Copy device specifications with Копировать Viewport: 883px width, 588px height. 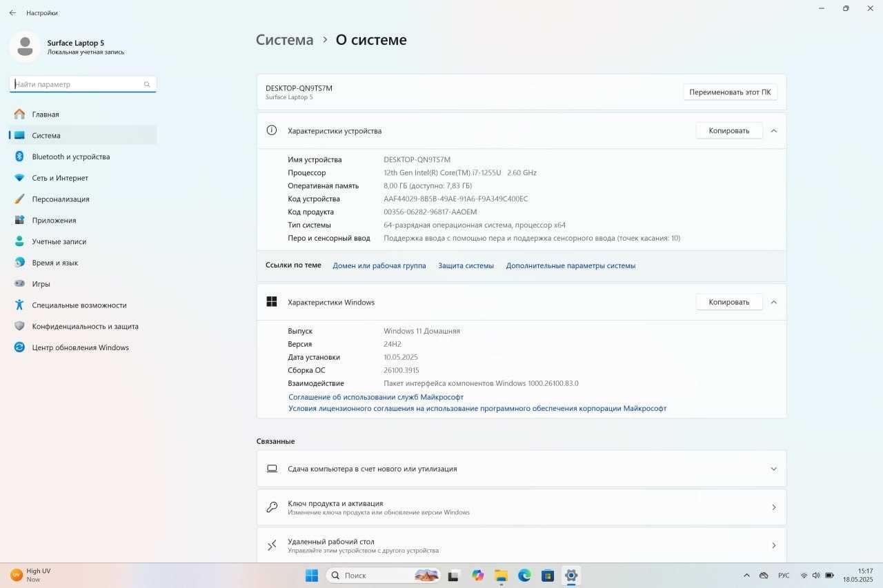coord(729,130)
